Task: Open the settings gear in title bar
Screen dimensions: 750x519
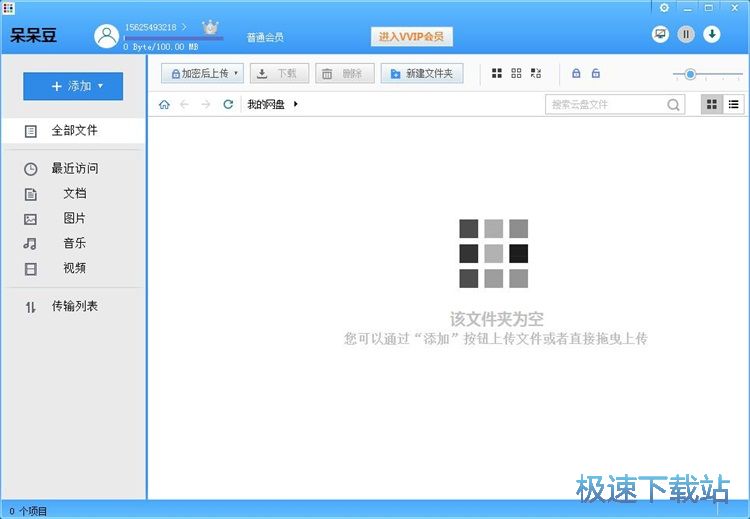Action: click(x=664, y=8)
